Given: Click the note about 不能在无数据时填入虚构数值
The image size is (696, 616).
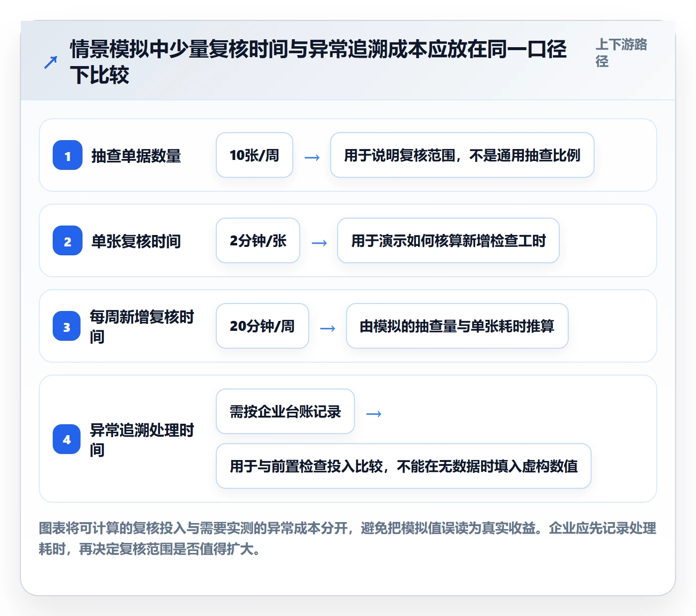Looking at the screenshot, I should tap(404, 466).
